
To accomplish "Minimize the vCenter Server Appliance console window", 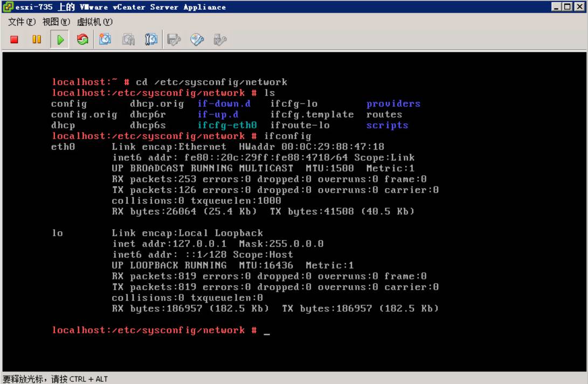I will 557,7.
